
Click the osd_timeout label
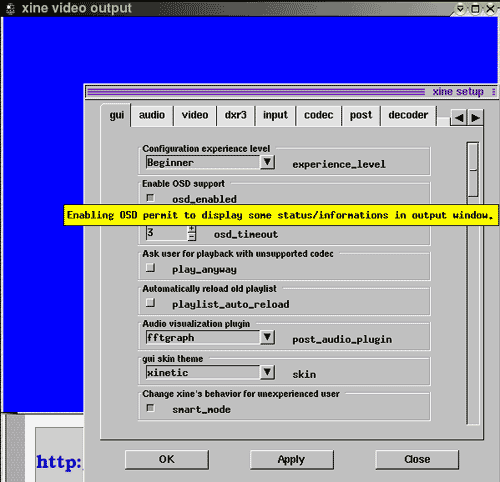pyautogui.click(x=246, y=235)
